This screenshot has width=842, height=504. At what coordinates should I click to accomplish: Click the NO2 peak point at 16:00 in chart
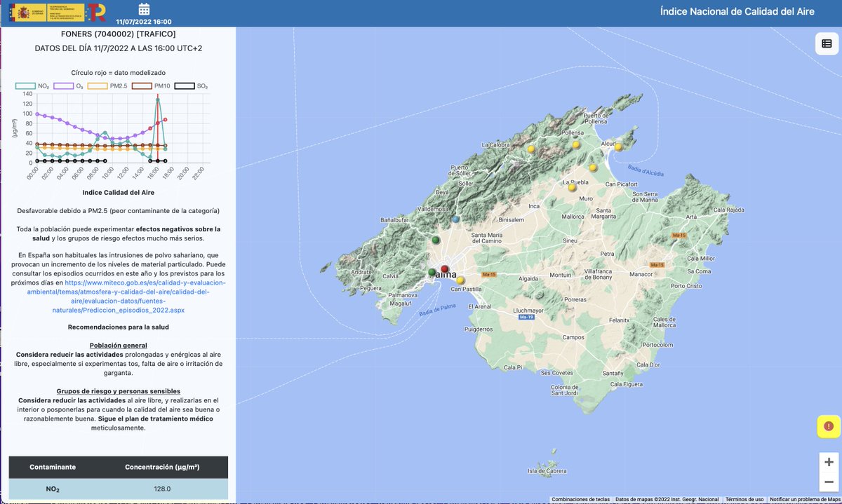coord(158,100)
